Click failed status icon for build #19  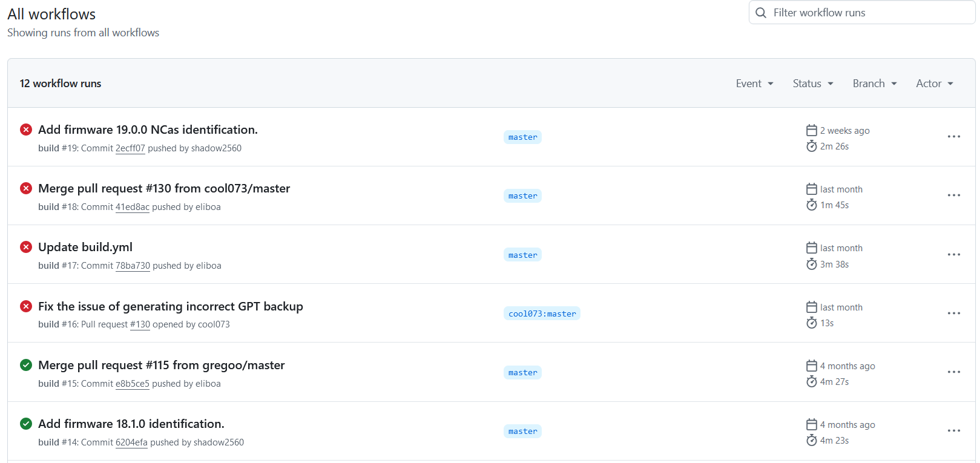26,130
